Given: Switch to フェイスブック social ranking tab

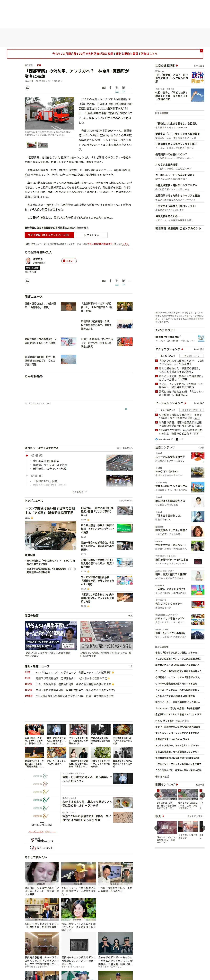Looking at the screenshot, I should [168, 410].
